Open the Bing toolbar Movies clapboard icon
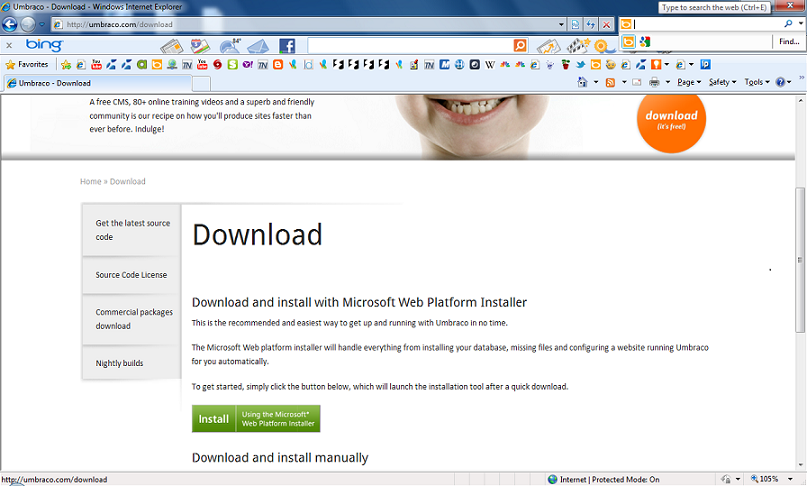 tap(578, 46)
